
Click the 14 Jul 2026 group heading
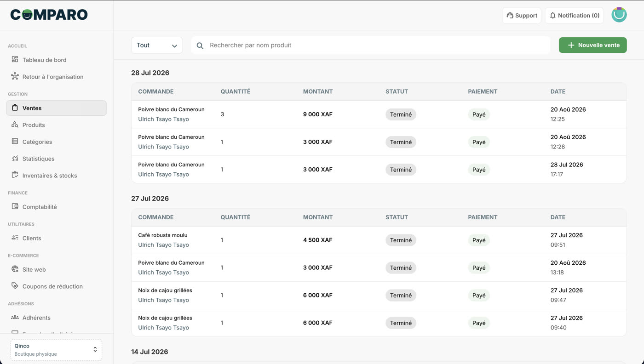149,352
